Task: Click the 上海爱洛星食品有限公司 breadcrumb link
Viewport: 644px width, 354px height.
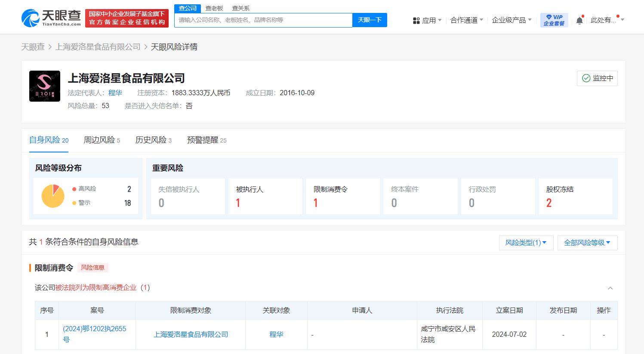Action: click(x=98, y=47)
